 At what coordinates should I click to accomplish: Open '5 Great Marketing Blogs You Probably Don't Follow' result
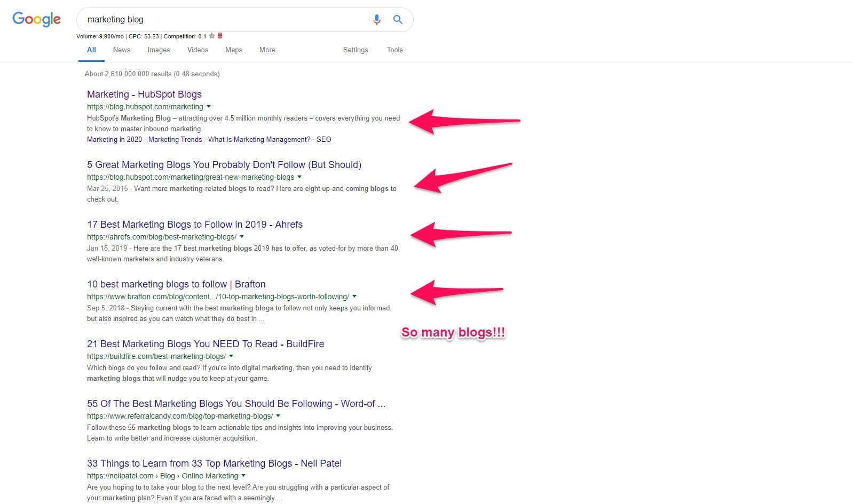pos(224,165)
